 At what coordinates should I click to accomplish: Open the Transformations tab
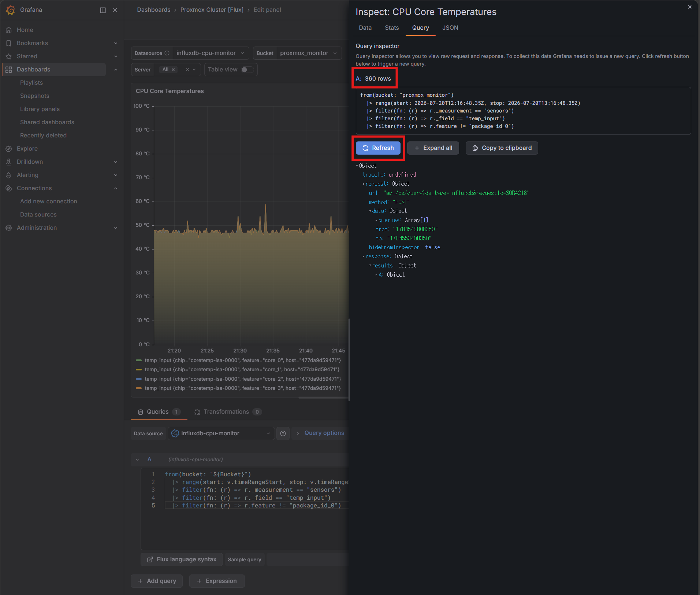click(227, 412)
